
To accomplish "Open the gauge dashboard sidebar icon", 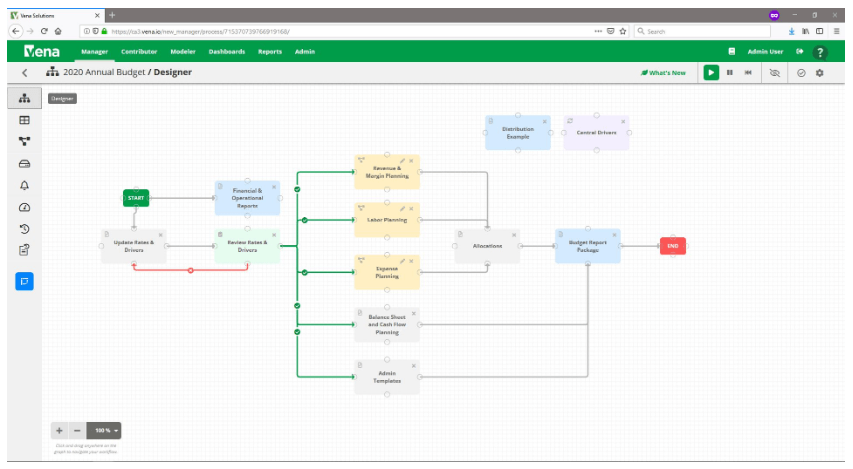I will coord(24,207).
